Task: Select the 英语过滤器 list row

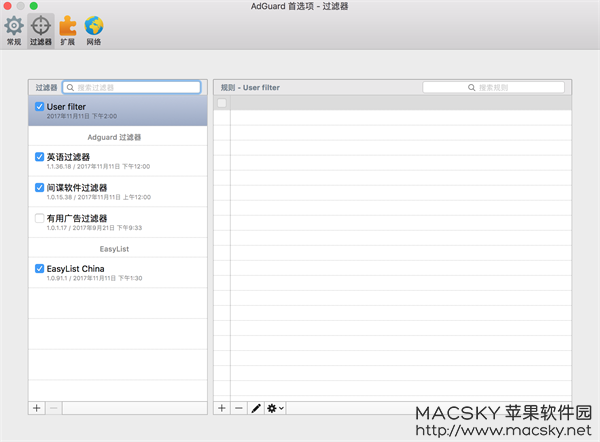Action: 118,161
